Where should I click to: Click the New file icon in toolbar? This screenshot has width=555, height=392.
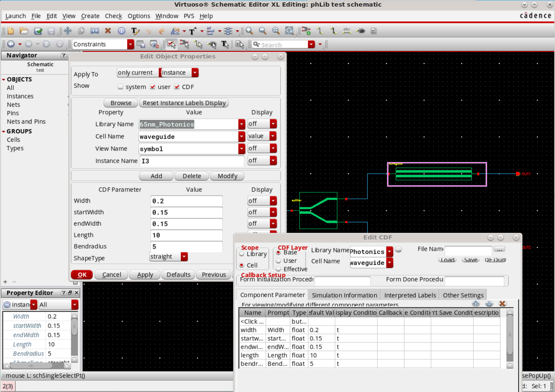click(x=11, y=31)
